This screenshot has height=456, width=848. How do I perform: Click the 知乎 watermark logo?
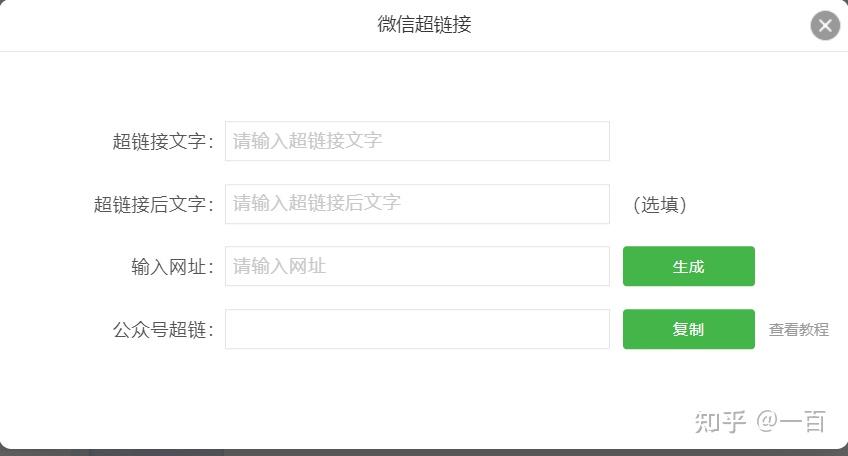tap(720, 421)
